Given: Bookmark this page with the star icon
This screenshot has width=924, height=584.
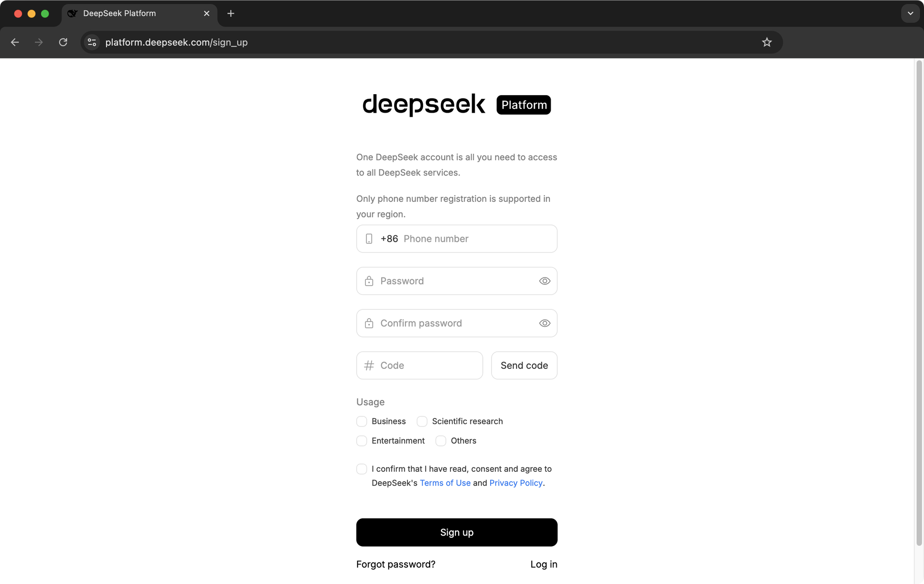Looking at the screenshot, I should point(767,42).
